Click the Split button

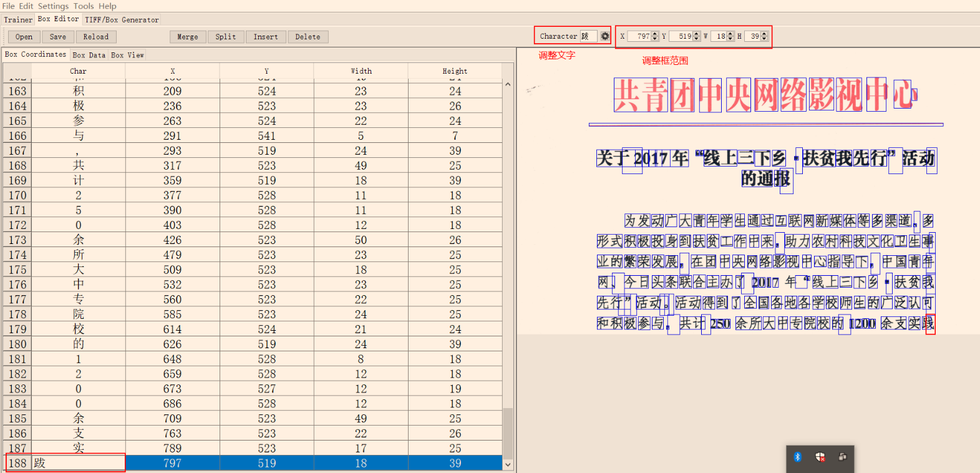click(x=226, y=37)
